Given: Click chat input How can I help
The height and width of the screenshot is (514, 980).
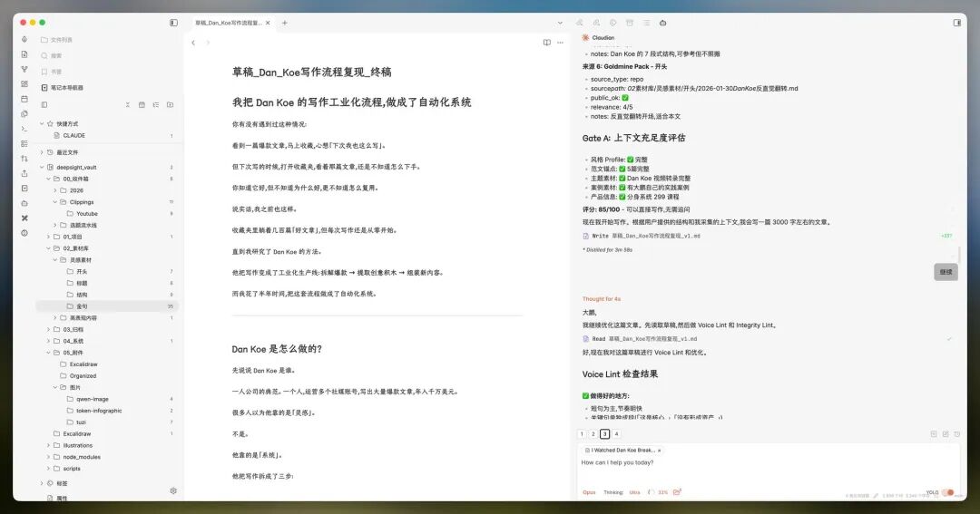Looking at the screenshot, I should click(768, 463).
